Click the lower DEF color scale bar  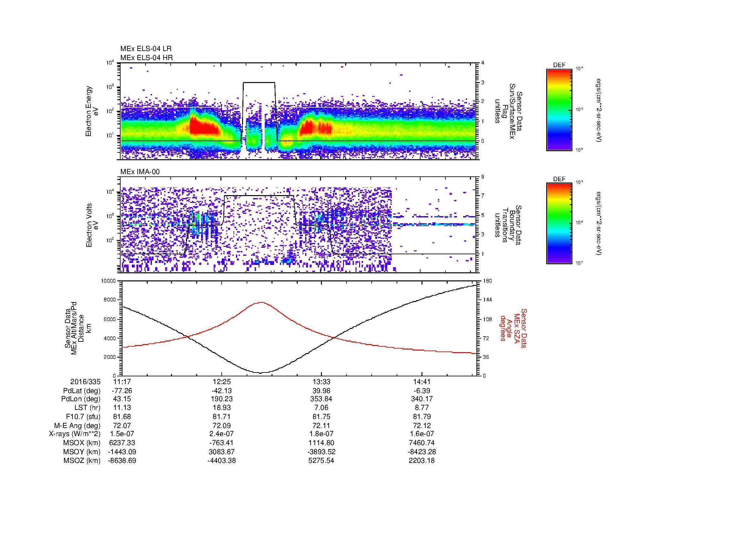pos(559,224)
